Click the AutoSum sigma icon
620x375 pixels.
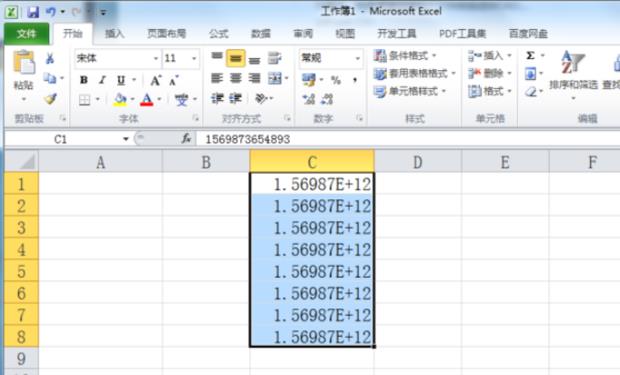pyautogui.click(x=530, y=56)
